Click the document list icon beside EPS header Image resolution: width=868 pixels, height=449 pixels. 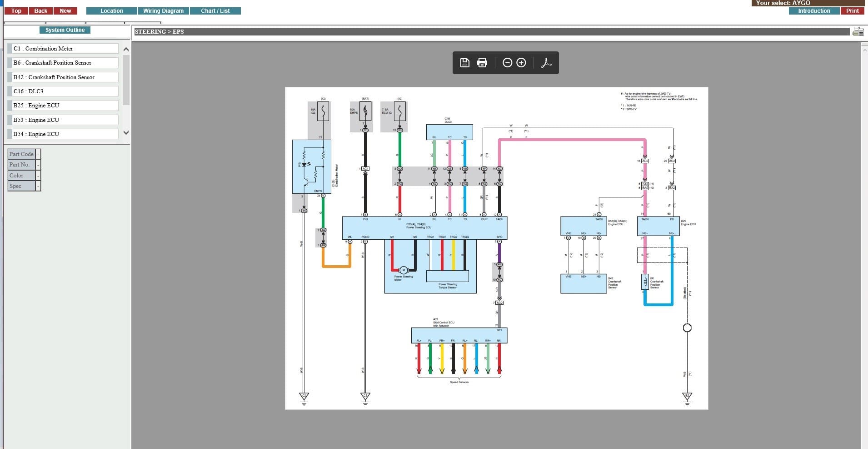(858, 31)
